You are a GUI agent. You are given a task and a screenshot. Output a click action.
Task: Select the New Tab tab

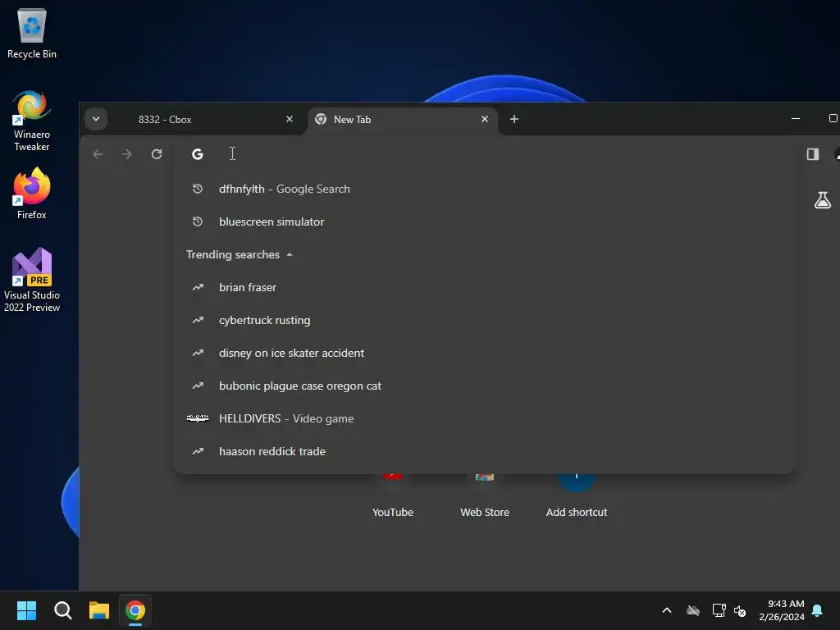click(x=402, y=120)
